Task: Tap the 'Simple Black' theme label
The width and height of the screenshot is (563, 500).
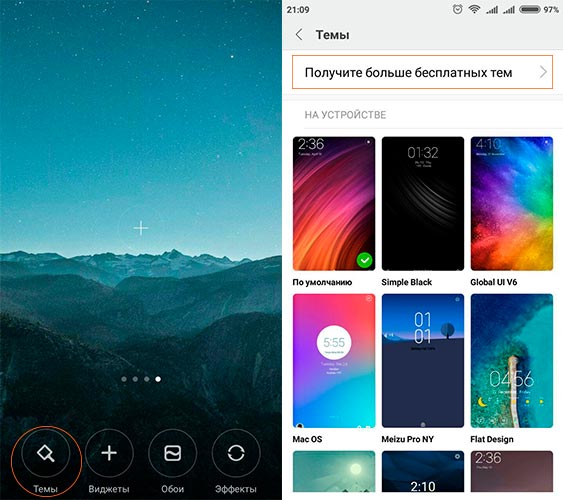Action: (x=406, y=282)
